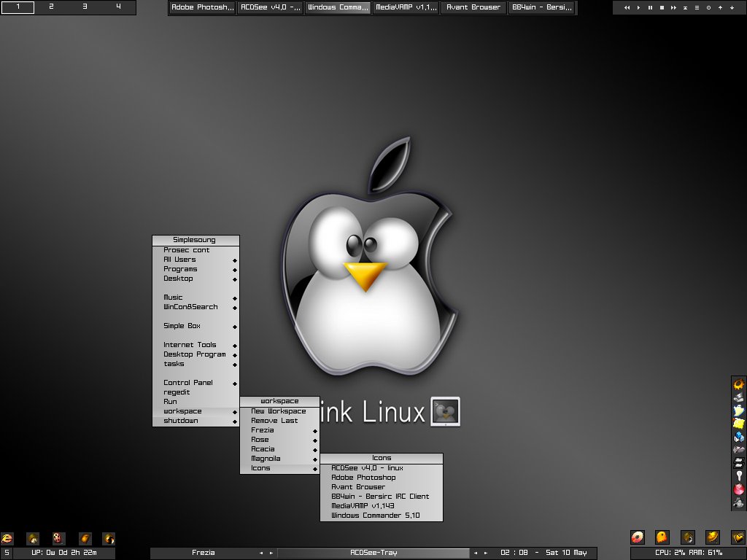
Task: Expand the Music submenu
Action: click(196, 297)
